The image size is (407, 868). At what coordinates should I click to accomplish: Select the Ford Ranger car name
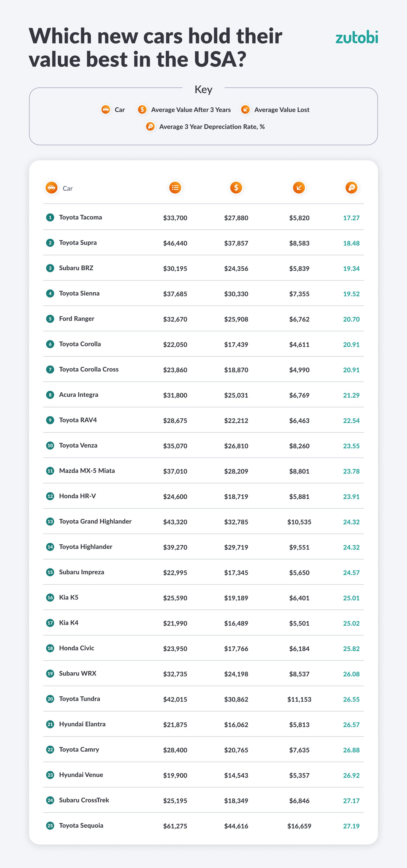[77, 319]
